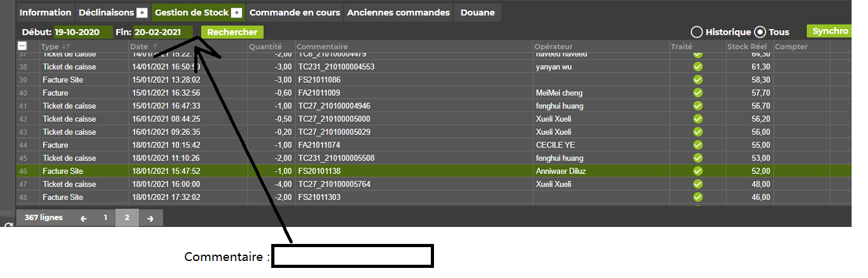Image resolution: width=868 pixels, height=278 pixels.
Task: Toggle the select-all box in table header
Action: click(22, 46)
